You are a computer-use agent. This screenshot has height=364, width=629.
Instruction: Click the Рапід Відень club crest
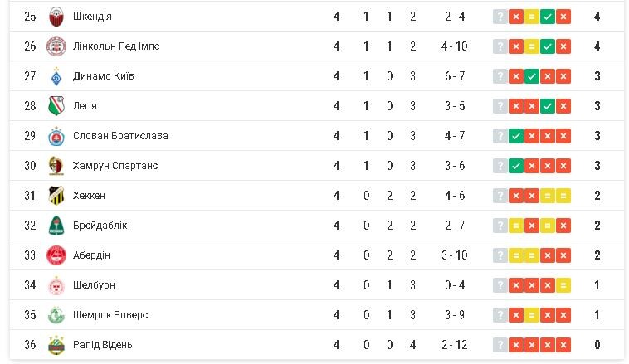(x=56, y=345)
